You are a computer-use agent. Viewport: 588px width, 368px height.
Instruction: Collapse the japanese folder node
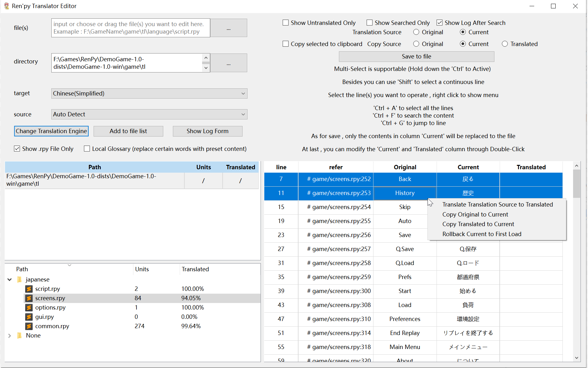[10, 279]
